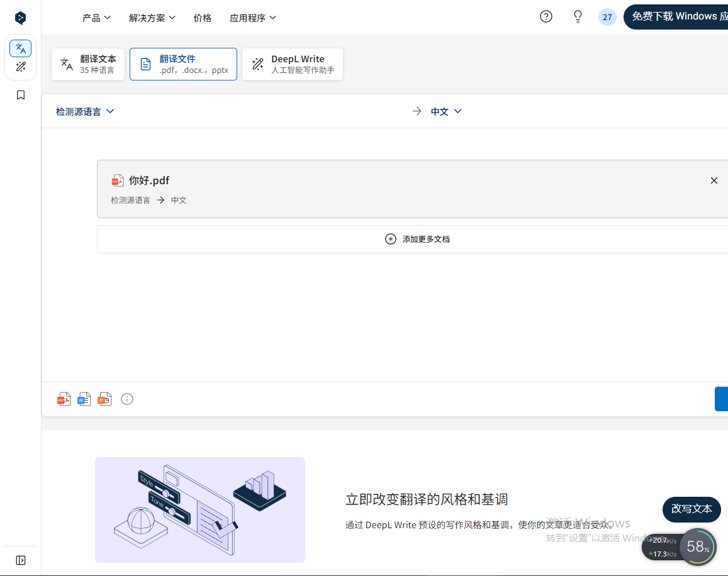Viewport: 728px width, 576px height.
Task: Select the 翻译文件 tab
Action: click(183, 64)
